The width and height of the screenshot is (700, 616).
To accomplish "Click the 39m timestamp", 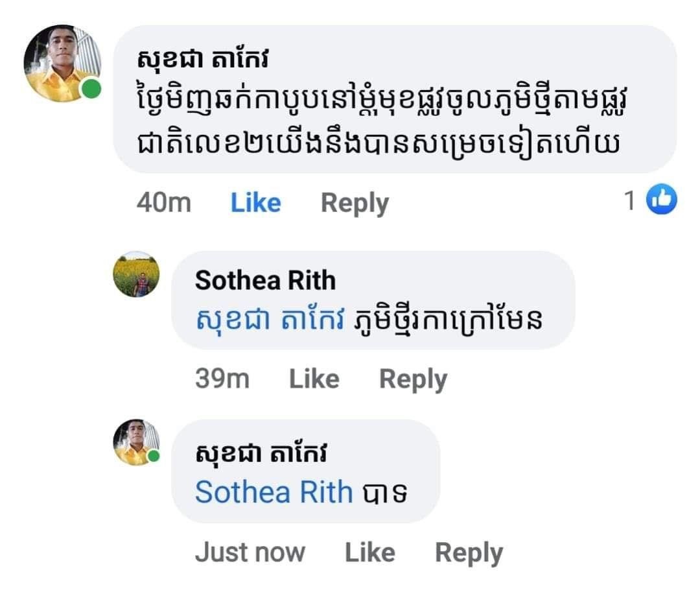I will pyautogui.click(x=222, y=379).
